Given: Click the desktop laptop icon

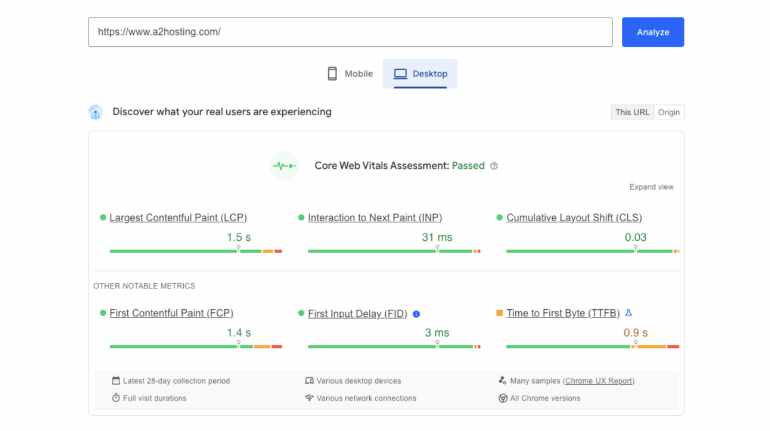Looking at the screenshot, I should (x=400, y=74).
